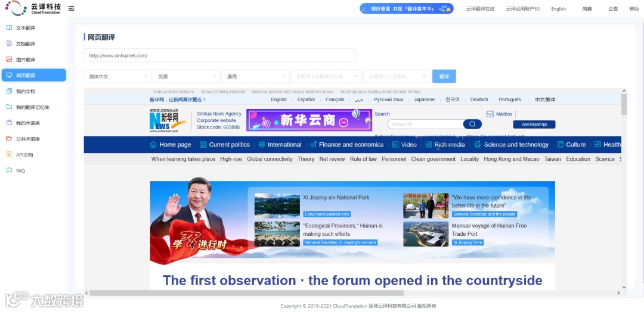Click the International globe icon
The width and height of the screenshot is (644, 312).
(262, 144)
